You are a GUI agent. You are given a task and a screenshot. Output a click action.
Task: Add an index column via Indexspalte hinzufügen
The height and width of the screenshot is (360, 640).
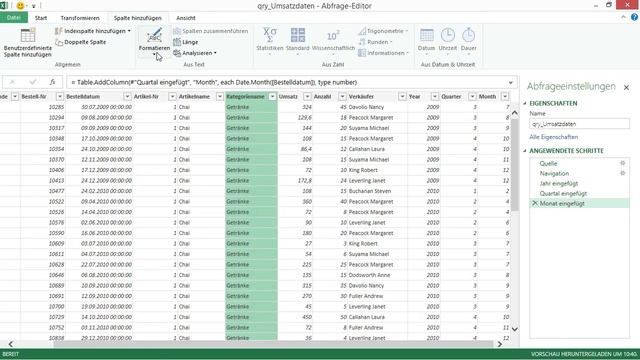[93, 31]
